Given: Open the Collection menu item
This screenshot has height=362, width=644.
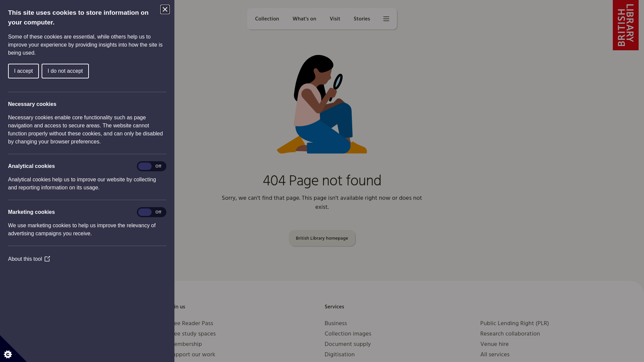Looking at the screenshot, I should (267, 19).
